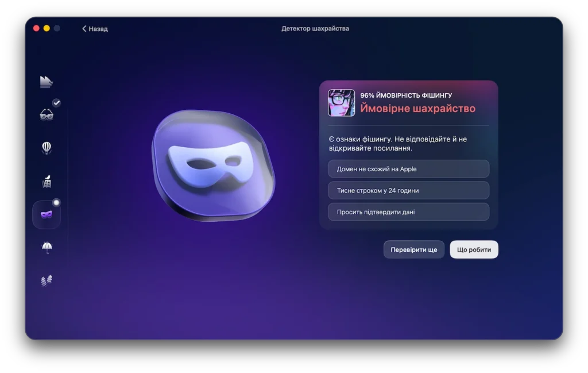Click the 'Перевірити ще' button
The height and width of the screenshot is (373, 588).
coord(413,249)
